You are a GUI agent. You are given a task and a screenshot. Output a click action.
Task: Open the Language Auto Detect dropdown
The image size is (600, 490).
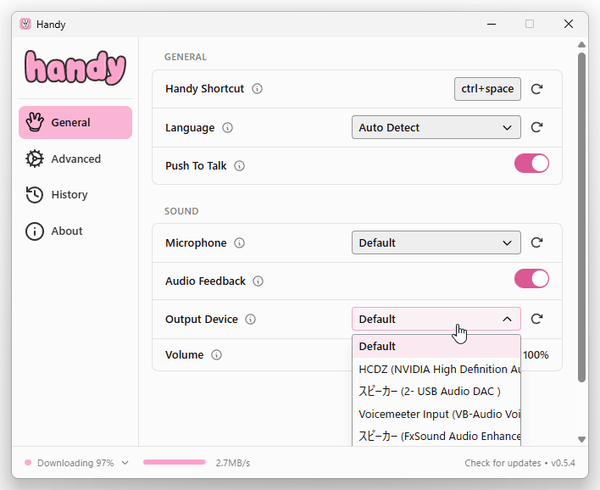[436, 127]
